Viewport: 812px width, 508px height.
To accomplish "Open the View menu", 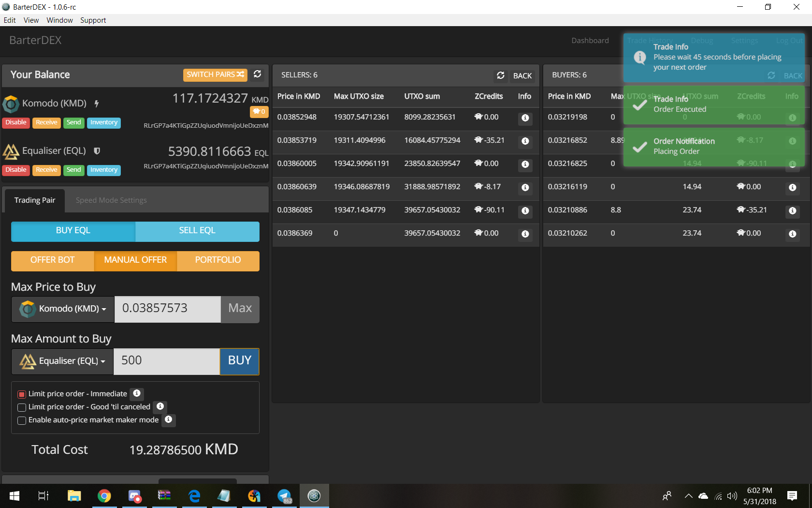I will (x=31, y=20).
